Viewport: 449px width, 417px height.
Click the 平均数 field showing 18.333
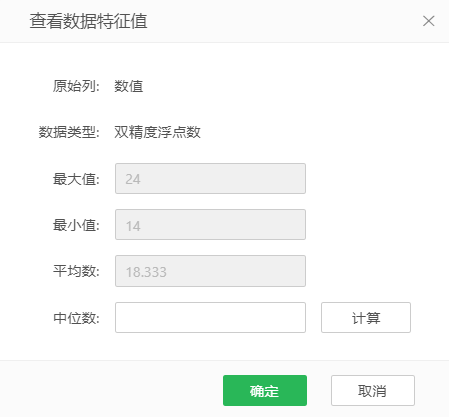pyautogui.click(x=210, y=271)
